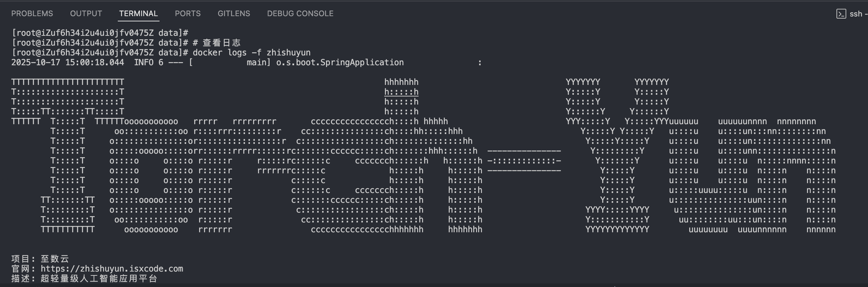Click the o.s.boot.SpringApplication logger name
This screenshot has width=868, height=287.
(x=340, y=62)
